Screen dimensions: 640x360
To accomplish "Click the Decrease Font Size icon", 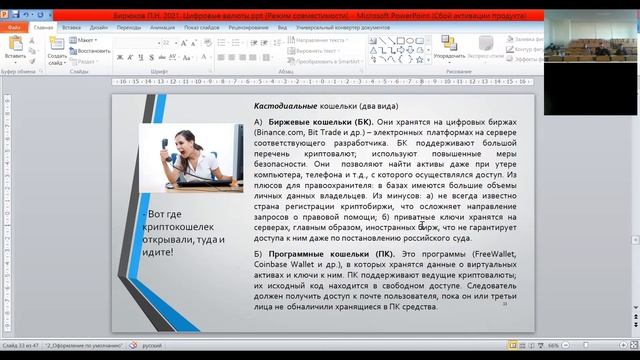I will click(194, 43).
